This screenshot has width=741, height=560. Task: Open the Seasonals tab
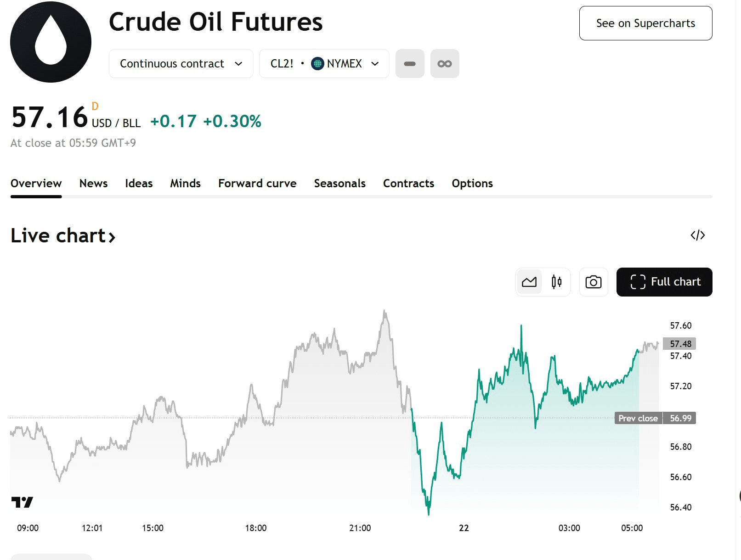339,184
